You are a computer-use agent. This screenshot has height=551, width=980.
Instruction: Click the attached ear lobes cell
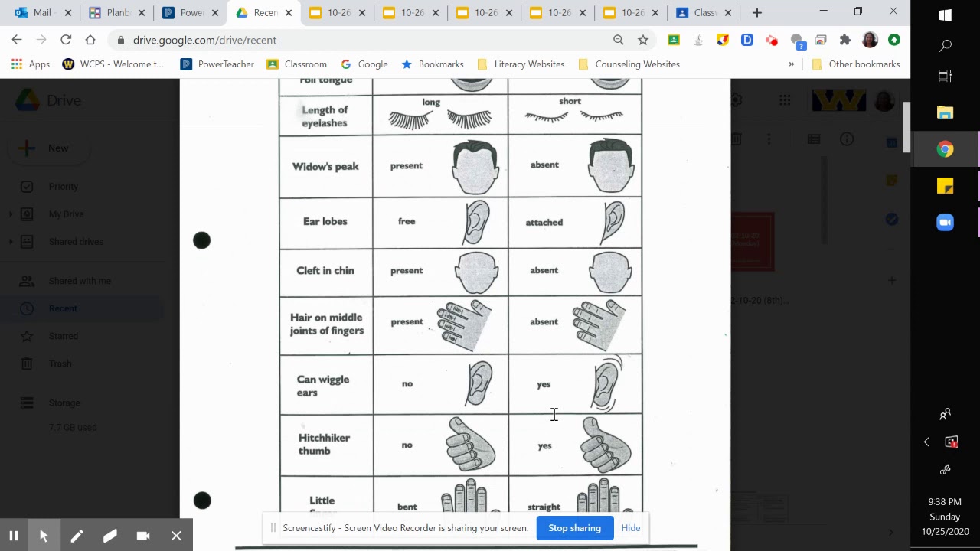pyautogui.click(x=575, y=222)
